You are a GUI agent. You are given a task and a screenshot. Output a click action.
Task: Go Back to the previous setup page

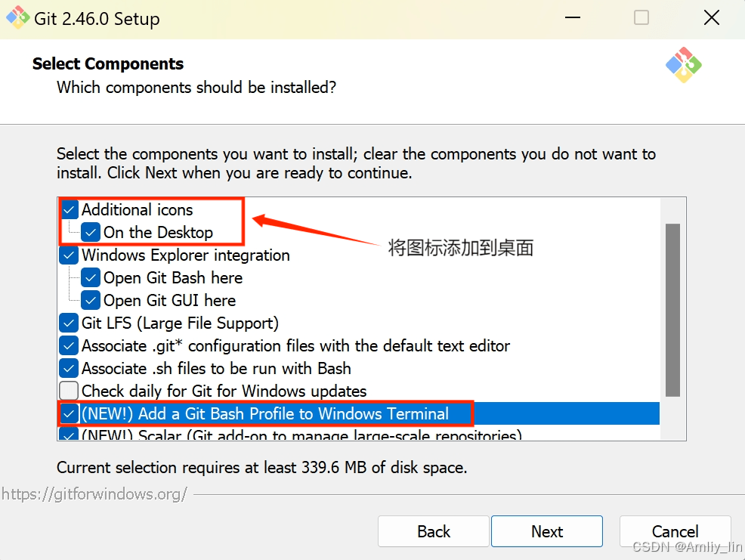click(x=433, y=531)
